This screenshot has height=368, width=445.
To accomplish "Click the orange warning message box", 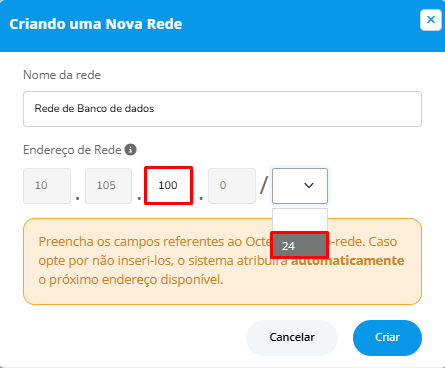I will pos(222,262).
